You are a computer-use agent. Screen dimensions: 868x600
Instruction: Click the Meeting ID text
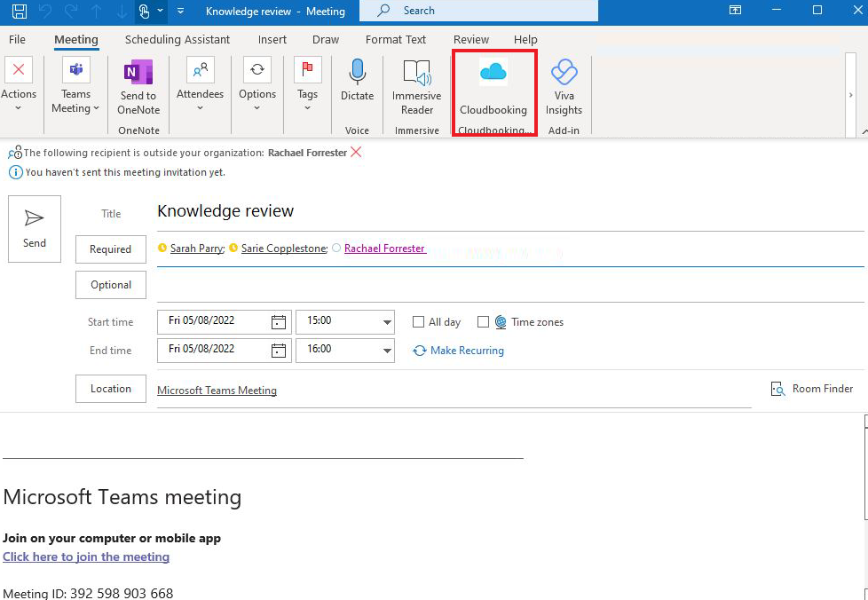click(88, 594)
